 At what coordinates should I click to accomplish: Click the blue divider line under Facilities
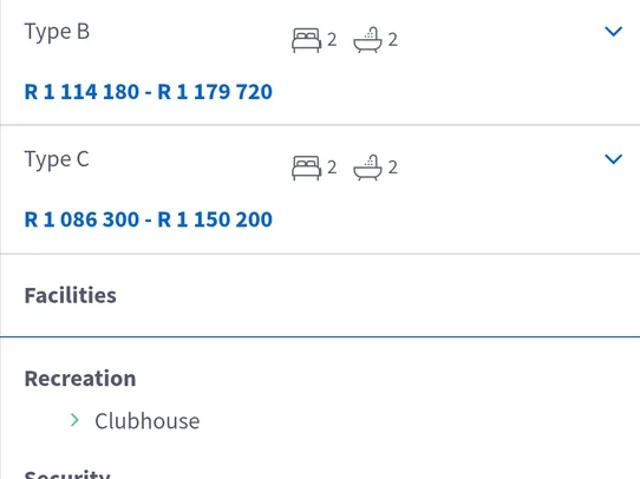click(320, 337)
